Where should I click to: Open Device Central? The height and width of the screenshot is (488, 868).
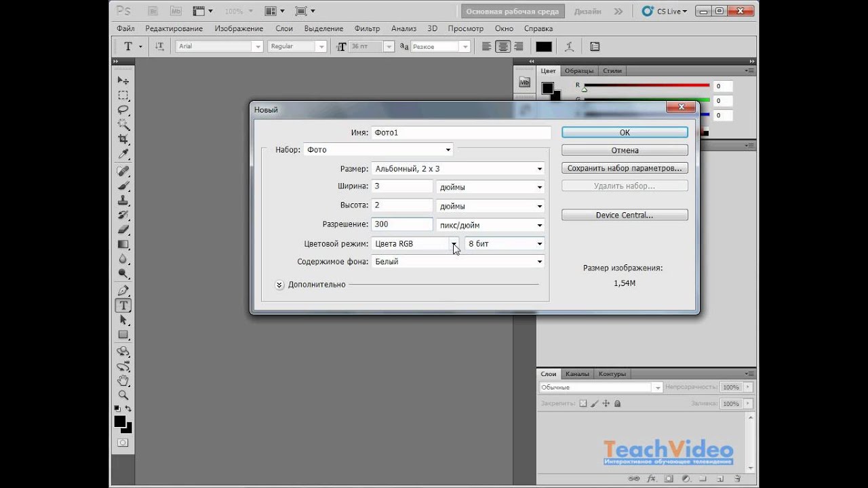pyautogui.click(x=625, y=215)
